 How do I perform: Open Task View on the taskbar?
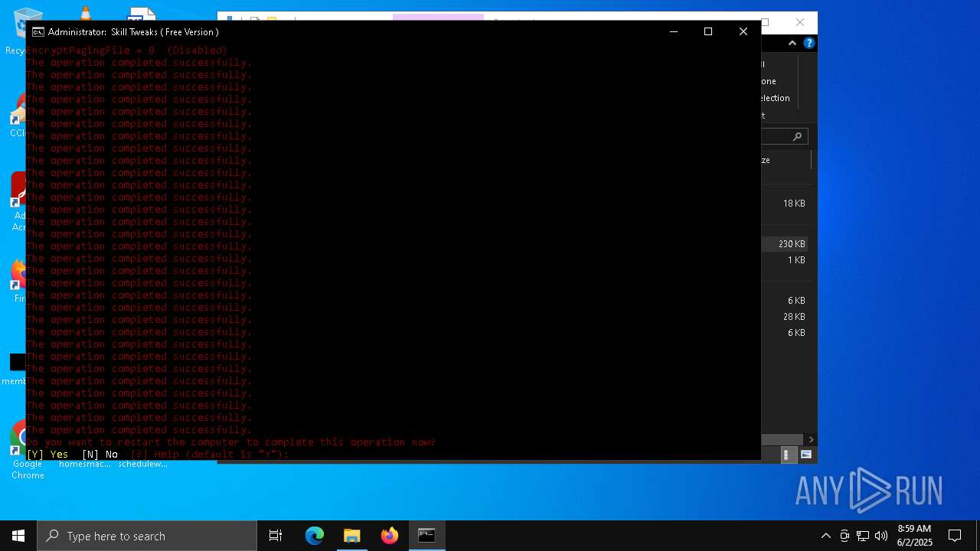click(276, 536)
